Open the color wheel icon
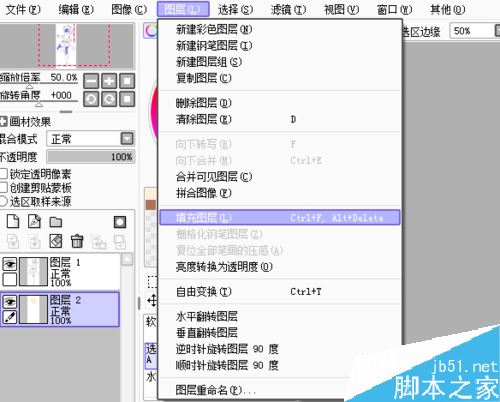The image size is (500, 402). 151,31
